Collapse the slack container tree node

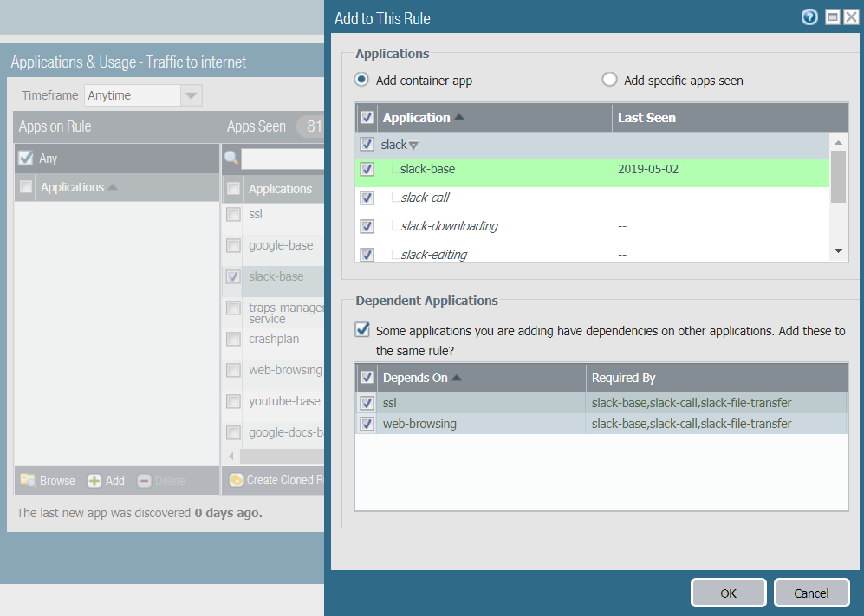(413, 146)
